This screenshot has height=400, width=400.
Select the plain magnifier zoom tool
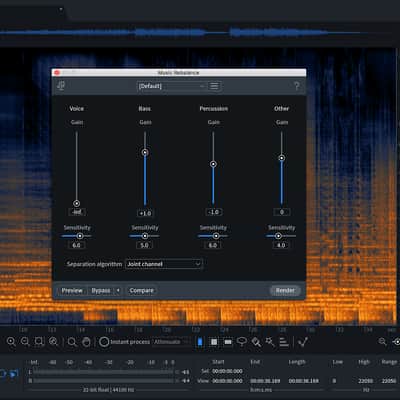pos(72,342)
